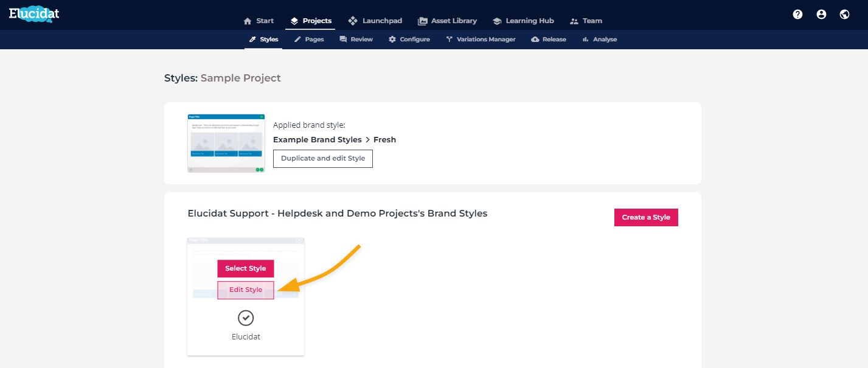Select the Styles sub-menu item
The height and width of the screenshot is (368, 868).
[263, 40]
